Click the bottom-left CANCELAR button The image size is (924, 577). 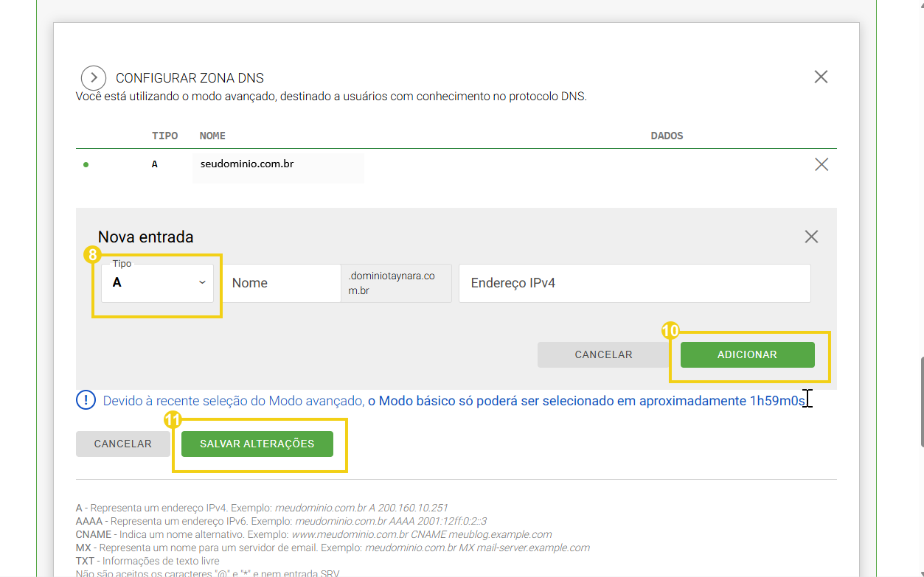122,444
